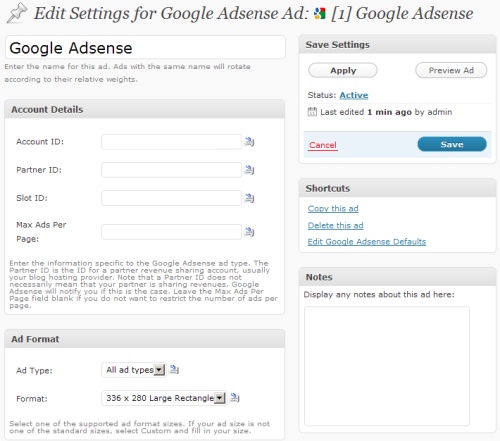This screenshot has width=500, height=441.
Task: Click the defaults icon next to Partner ID
Action: 249,170
